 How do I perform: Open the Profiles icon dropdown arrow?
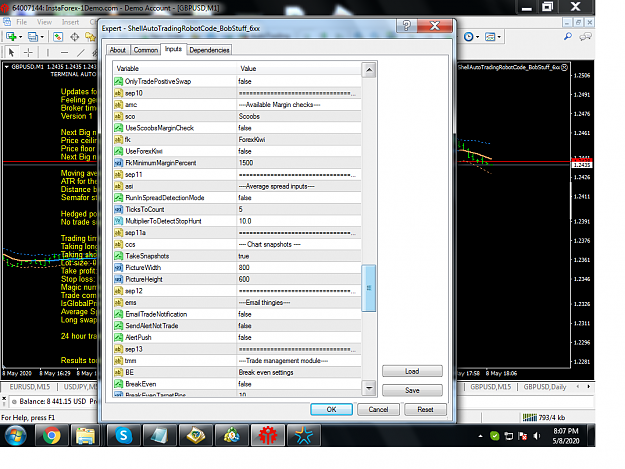[x=42, y=37]
